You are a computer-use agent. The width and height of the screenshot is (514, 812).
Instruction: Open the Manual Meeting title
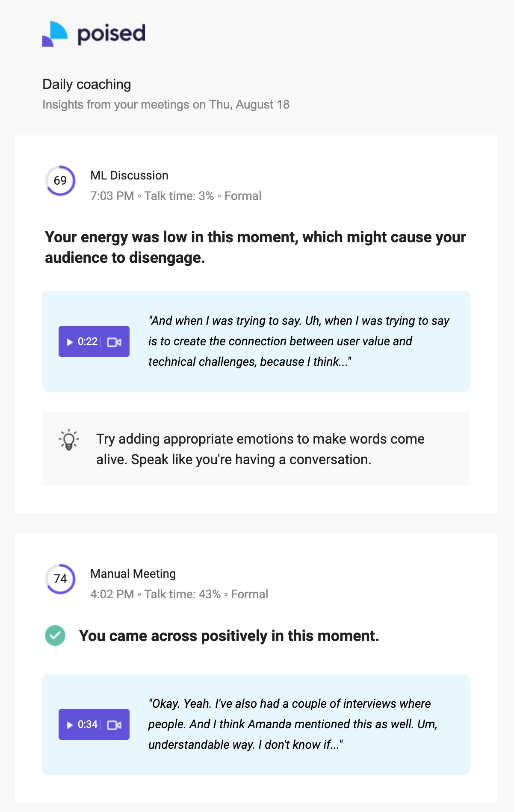pos(133,574)
